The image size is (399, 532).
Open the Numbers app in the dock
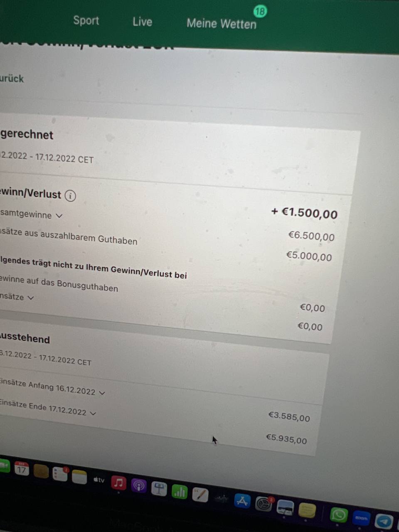click(180, 492)
